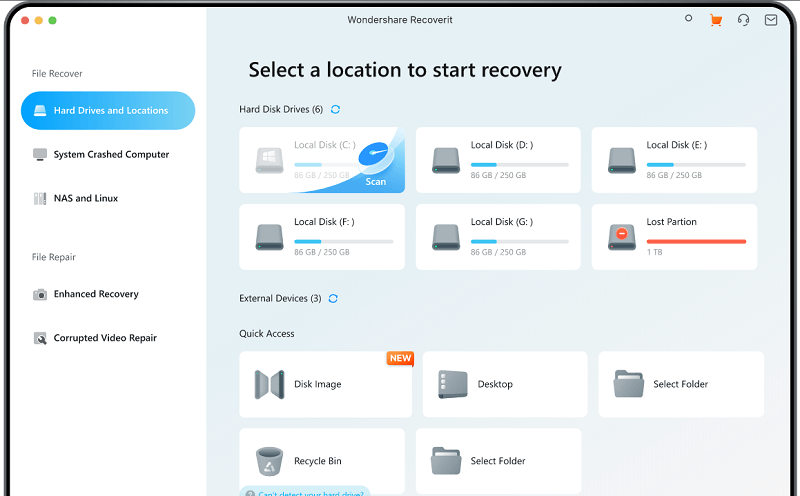
Task: Click the headset support icon
Action: pyautogui.click(x=743, y=20)
